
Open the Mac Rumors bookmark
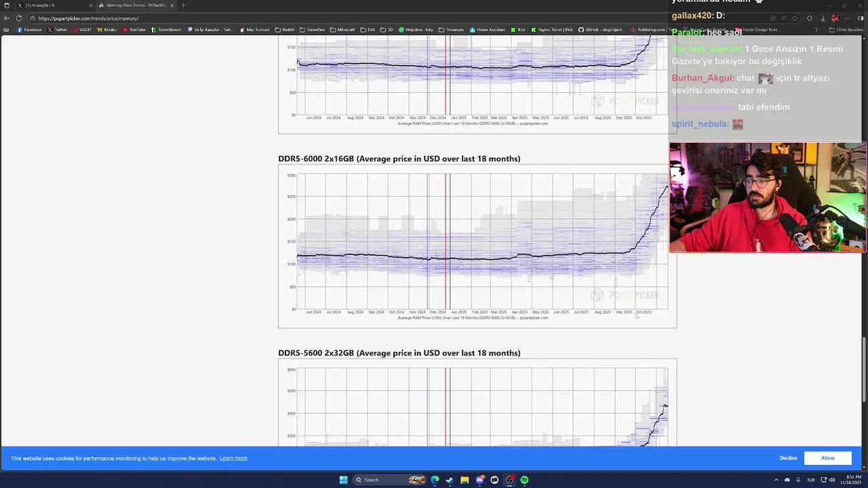(x=254, y=30)
